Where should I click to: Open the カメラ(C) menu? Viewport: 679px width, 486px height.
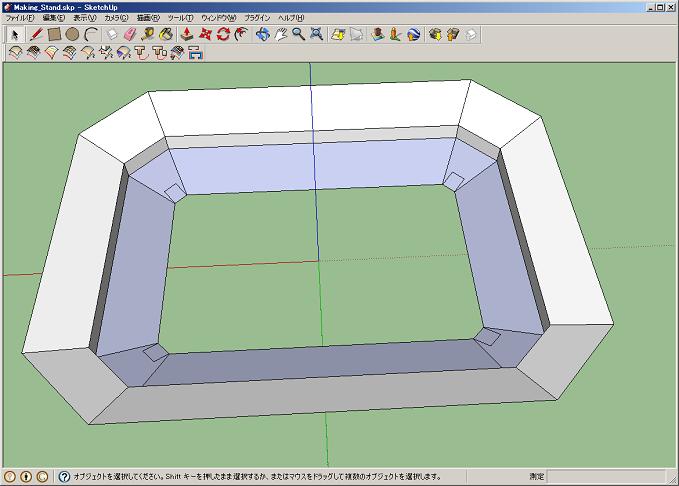click(x=116, y=18)
